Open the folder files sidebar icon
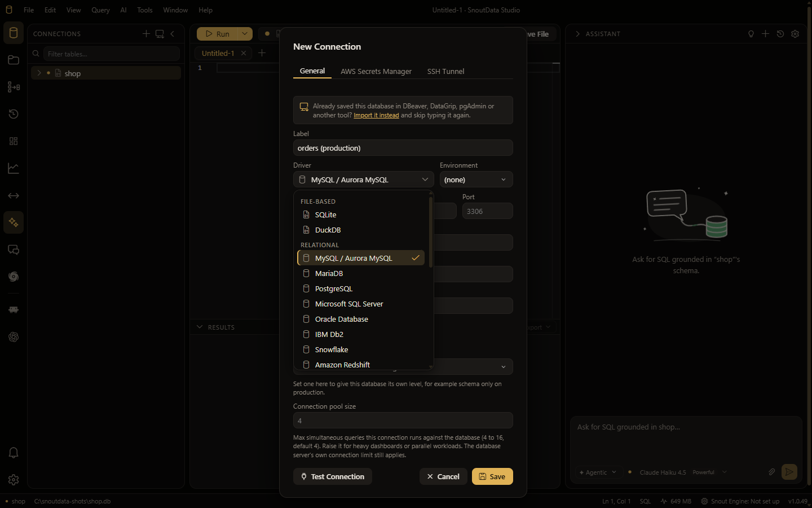The height and width of the screenshot is (508, 812). (14, 60)
